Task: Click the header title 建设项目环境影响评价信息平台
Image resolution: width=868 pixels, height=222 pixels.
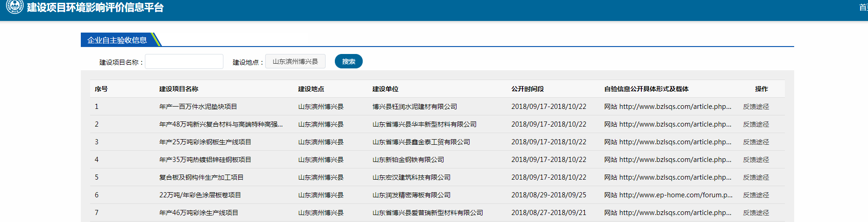Action: 95,7
